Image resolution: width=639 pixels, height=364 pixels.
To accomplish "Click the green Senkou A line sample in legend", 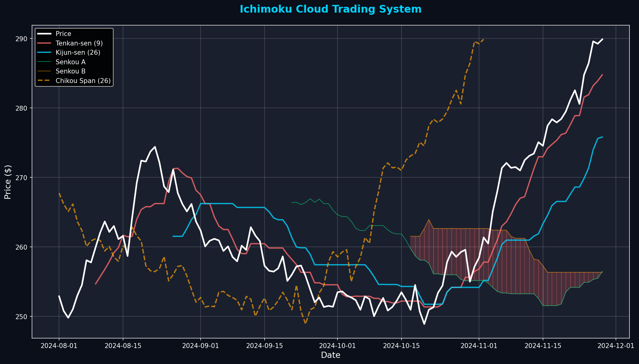I will [x=44, y=62].
